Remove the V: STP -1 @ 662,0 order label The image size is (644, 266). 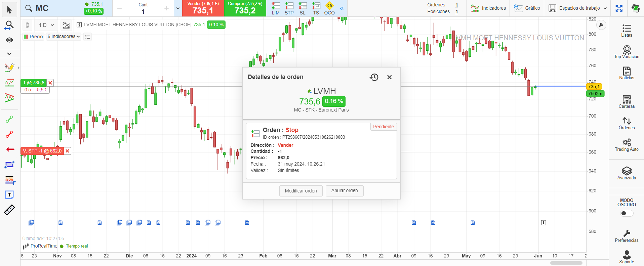coord(68,151)
